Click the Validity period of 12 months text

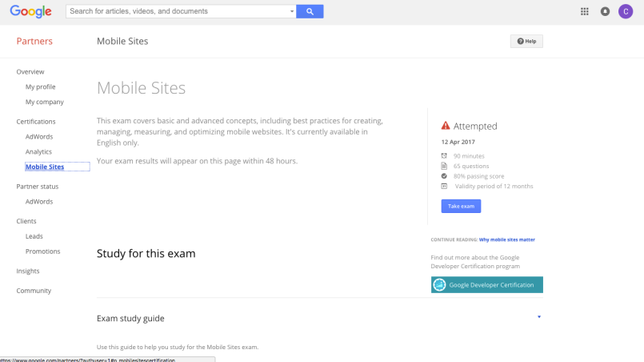[x=494, y=187]
